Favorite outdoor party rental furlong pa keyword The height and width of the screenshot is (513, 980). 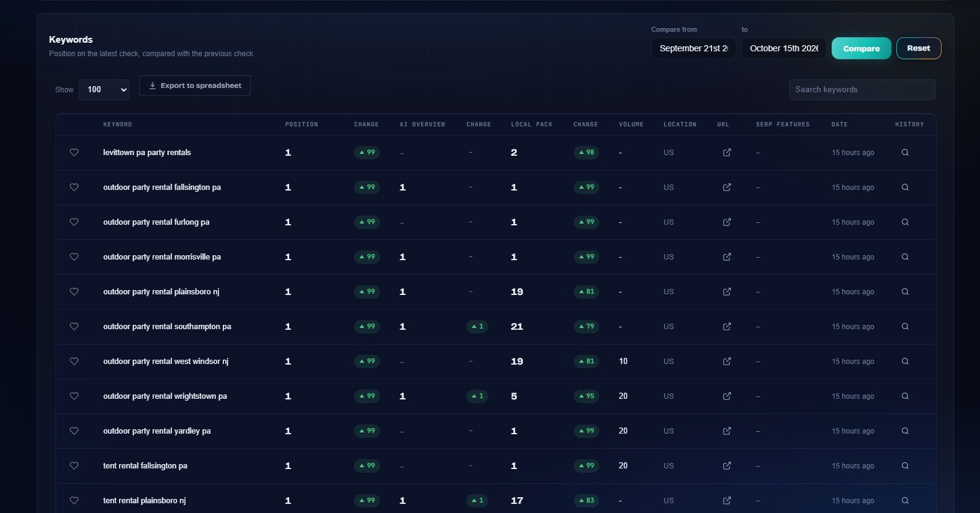[74, 222]
